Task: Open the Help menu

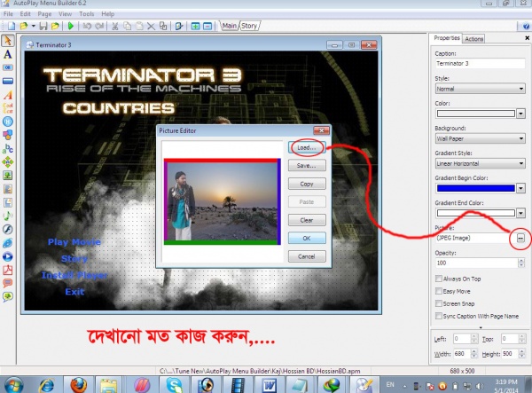Action: (x=108, y=14)
